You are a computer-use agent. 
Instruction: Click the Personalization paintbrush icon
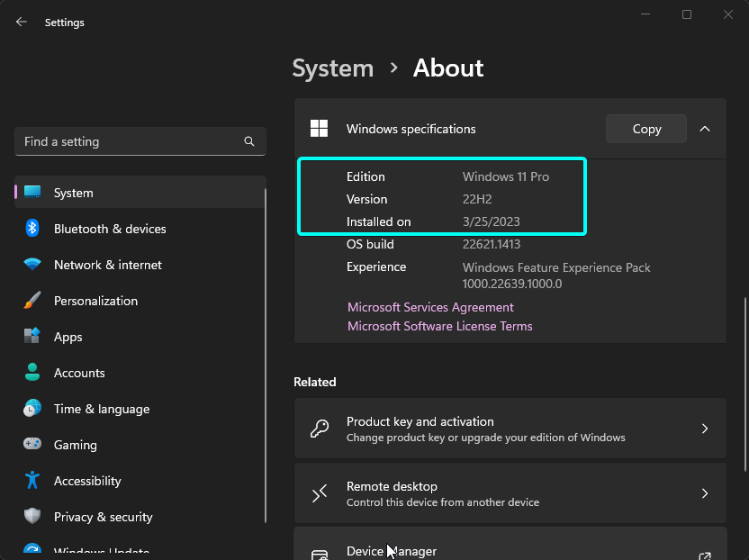pyautogui.click(x=32, y=301)
